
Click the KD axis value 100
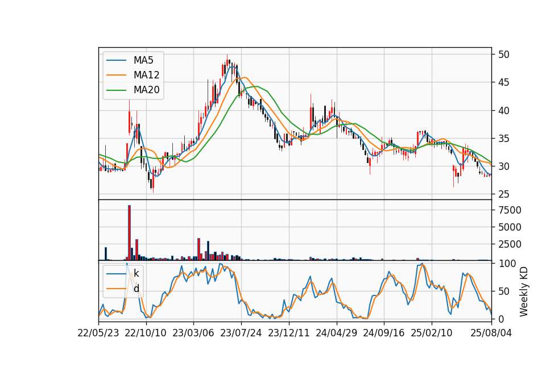coord(507,264)
